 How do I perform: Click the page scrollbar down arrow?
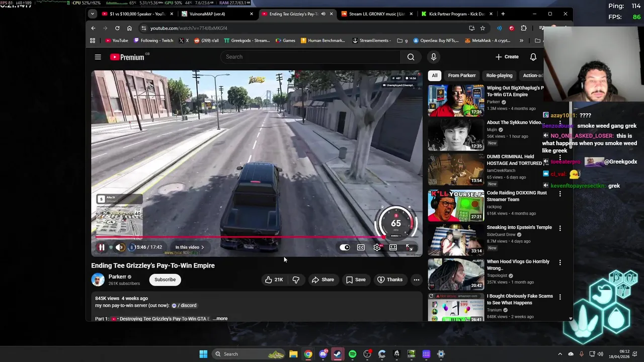571,318
